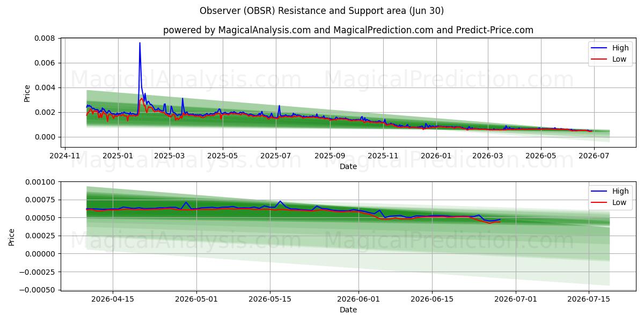
Task: Click the 0.00075 y-axis label on bottom chart
Action: [x=40, y=200]
